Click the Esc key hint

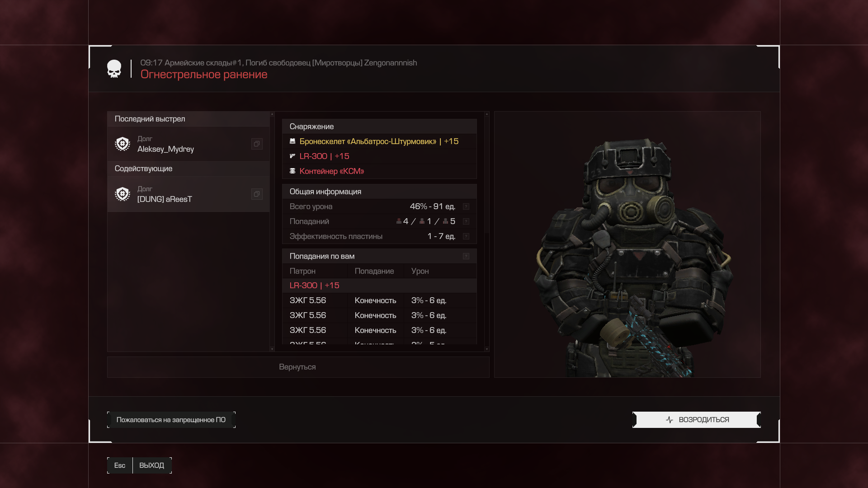pyautogui.click(x=120, y=465)
